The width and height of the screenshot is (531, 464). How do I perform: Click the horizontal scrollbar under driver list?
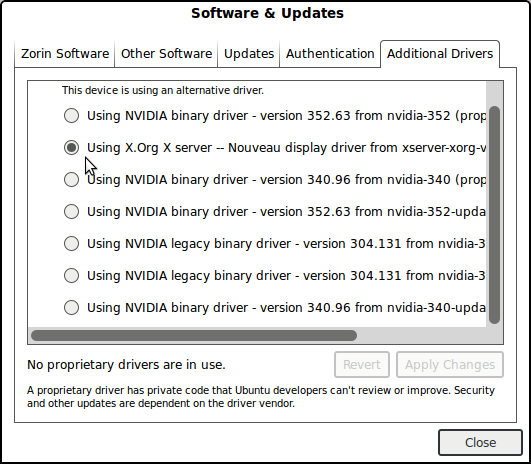click(194, 336)
